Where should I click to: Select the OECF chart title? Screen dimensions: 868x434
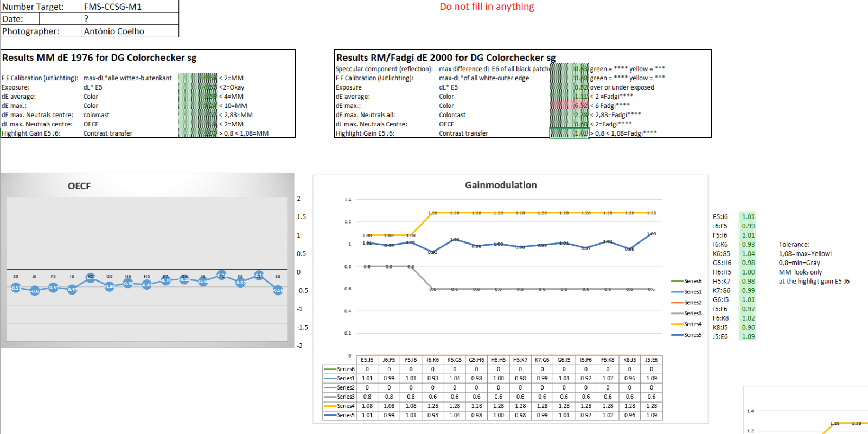click(x=79, y=186)
